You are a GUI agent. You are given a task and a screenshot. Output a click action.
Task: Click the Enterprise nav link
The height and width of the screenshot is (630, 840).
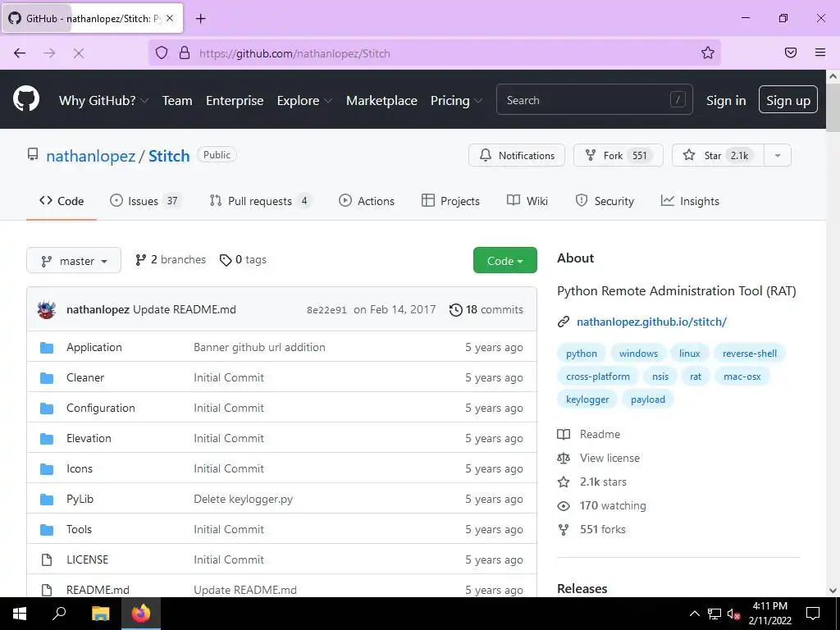235,101
